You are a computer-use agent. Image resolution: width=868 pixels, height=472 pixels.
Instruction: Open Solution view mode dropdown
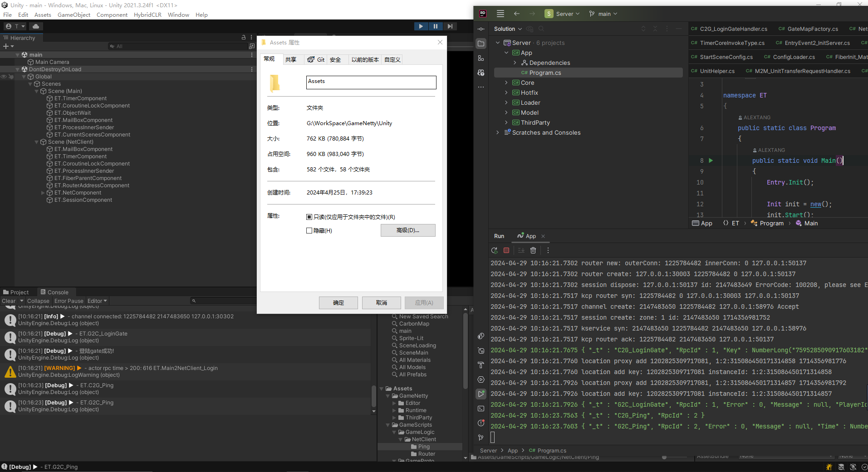pos(508,29)
